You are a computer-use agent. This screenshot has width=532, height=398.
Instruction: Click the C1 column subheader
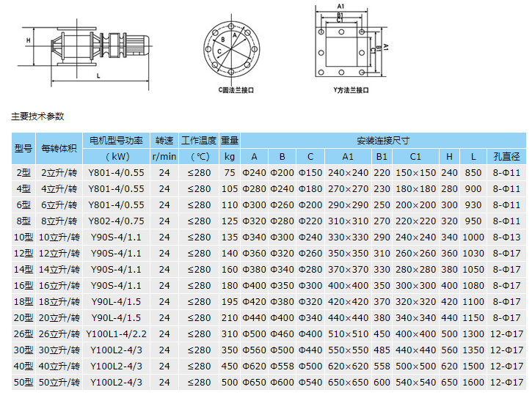click(415, 157)
